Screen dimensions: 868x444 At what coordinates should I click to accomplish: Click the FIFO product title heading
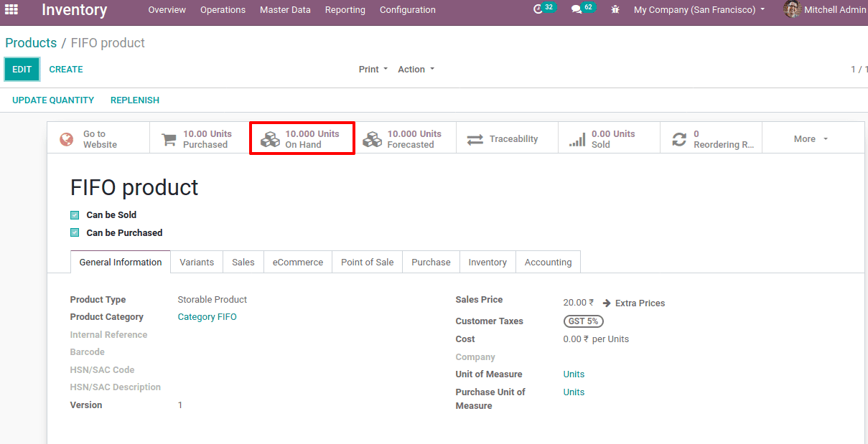134,187
